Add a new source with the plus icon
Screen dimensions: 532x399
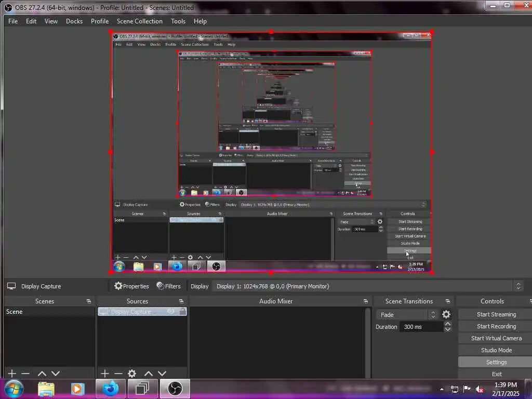[x=105, y=374]
